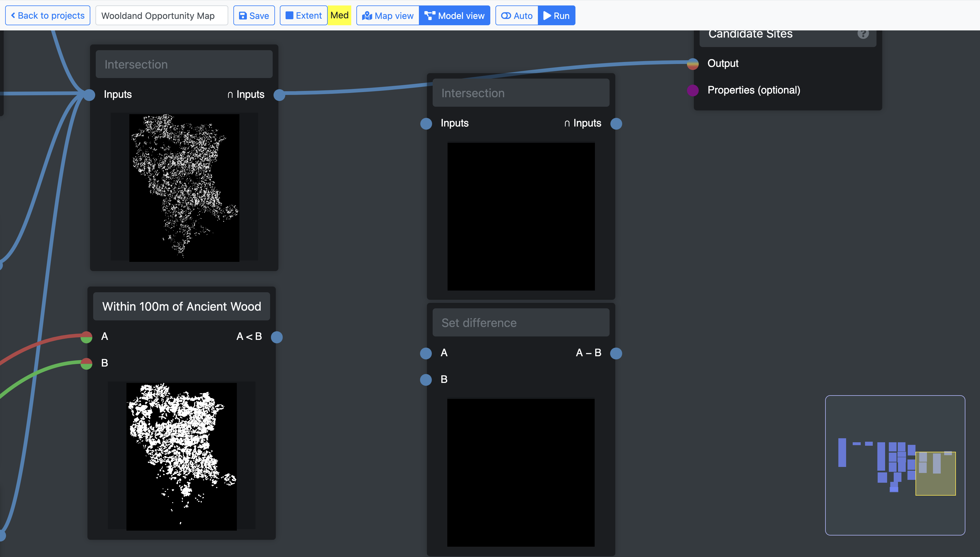The image size is (980, 557).
Task: Click the Extent button
Action: point(304,16)
